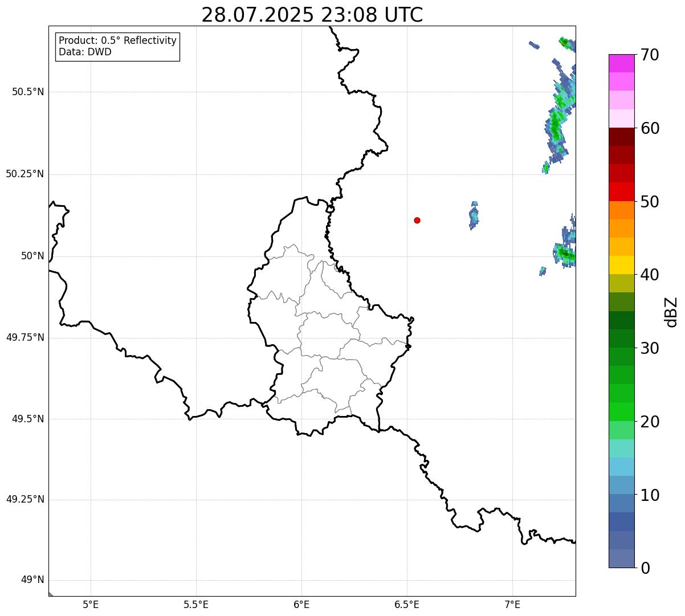Click the latitude label '49.75°N'
685x616 pixels.
25,337
